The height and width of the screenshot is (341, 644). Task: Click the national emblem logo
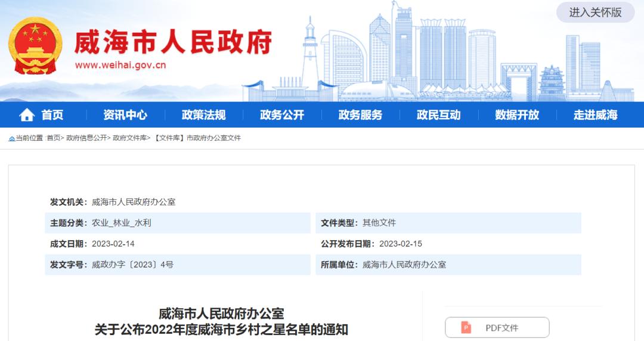pyautogui.click(x=35, y=45)
